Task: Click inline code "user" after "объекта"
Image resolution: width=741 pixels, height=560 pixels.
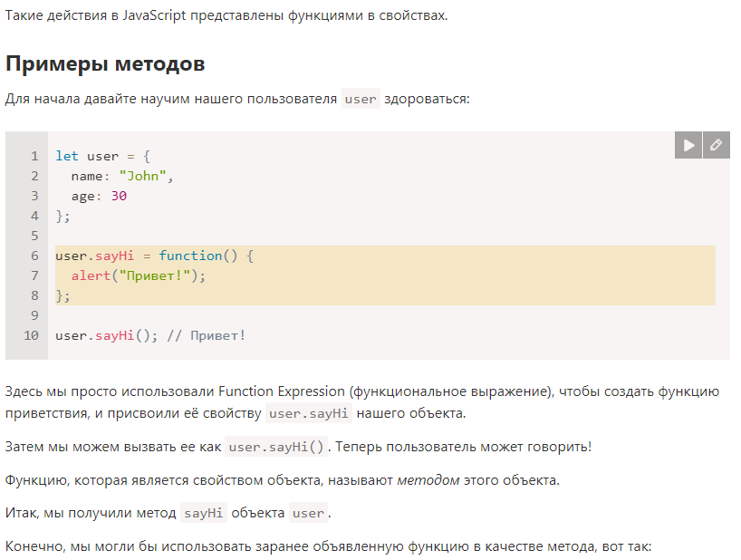Action: point(309,513)
